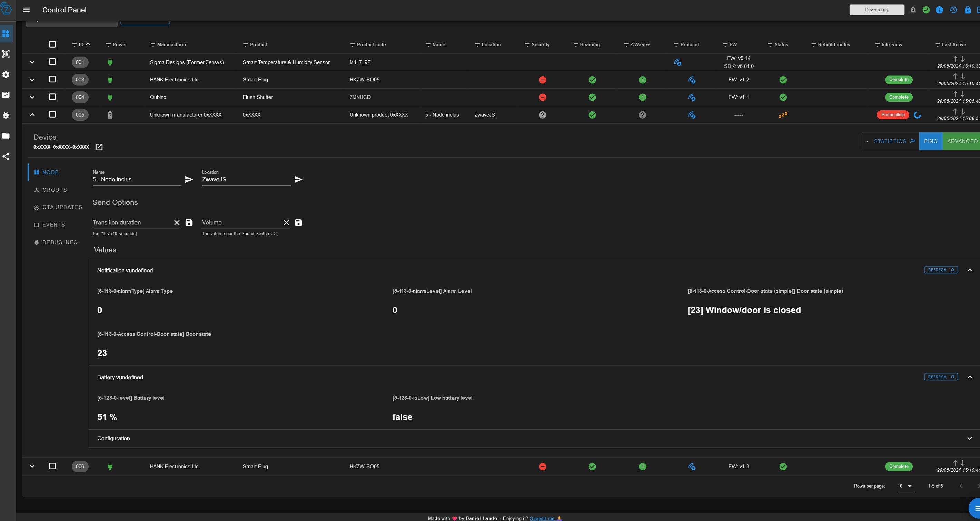This screenshot has height=521, width=980.
Task: Tick the select-all nodes checkbox
Action: tap(52, 44)
